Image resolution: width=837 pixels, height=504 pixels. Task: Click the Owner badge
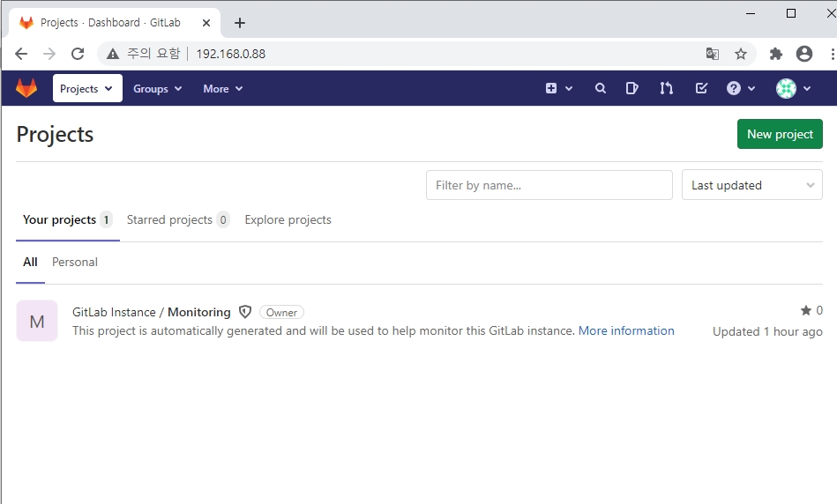pyautogui.click(x=281, y=312)
